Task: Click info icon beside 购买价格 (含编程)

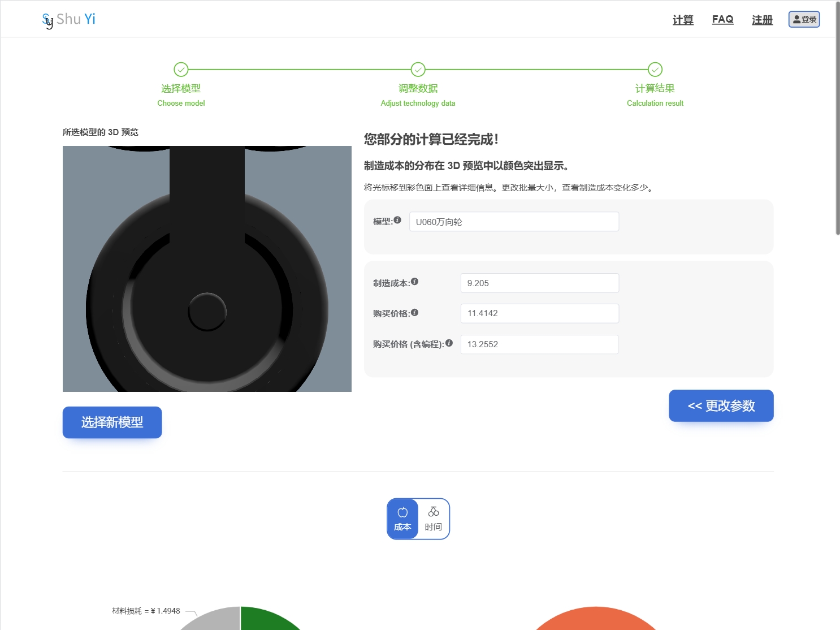Action: click(x=449, y=343)
